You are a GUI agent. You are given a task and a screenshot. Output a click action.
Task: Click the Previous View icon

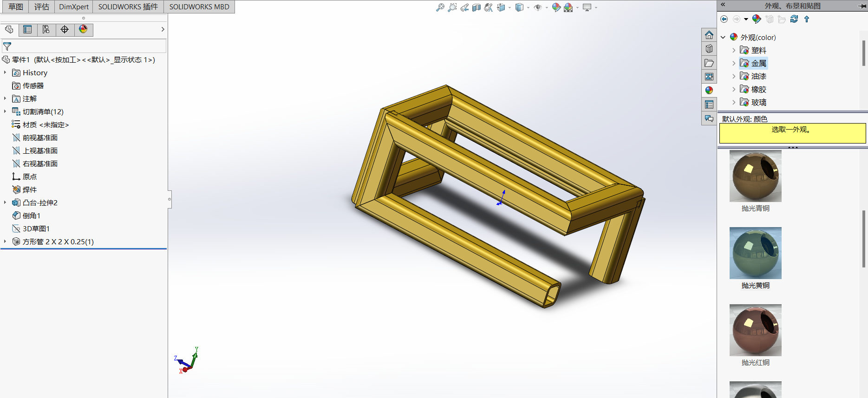point(464,7)
